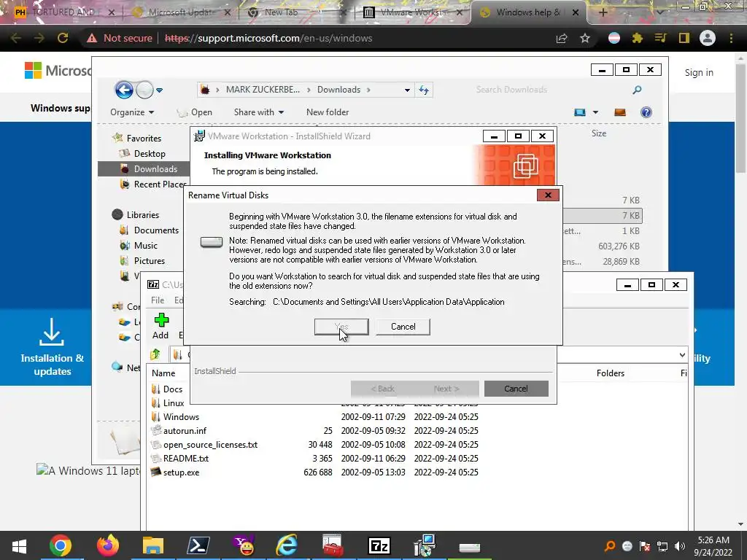
Task: Click the Yes button in Rename dialog
Action: coord(341,327)
